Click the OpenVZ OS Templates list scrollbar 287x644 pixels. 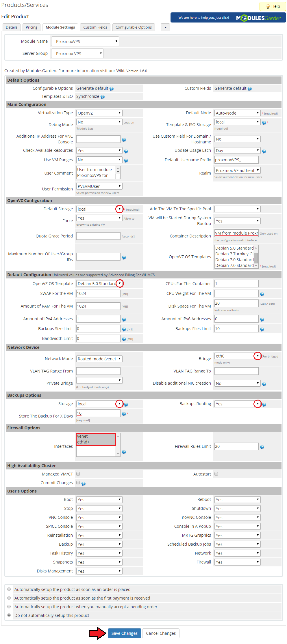tap(256, 257)
